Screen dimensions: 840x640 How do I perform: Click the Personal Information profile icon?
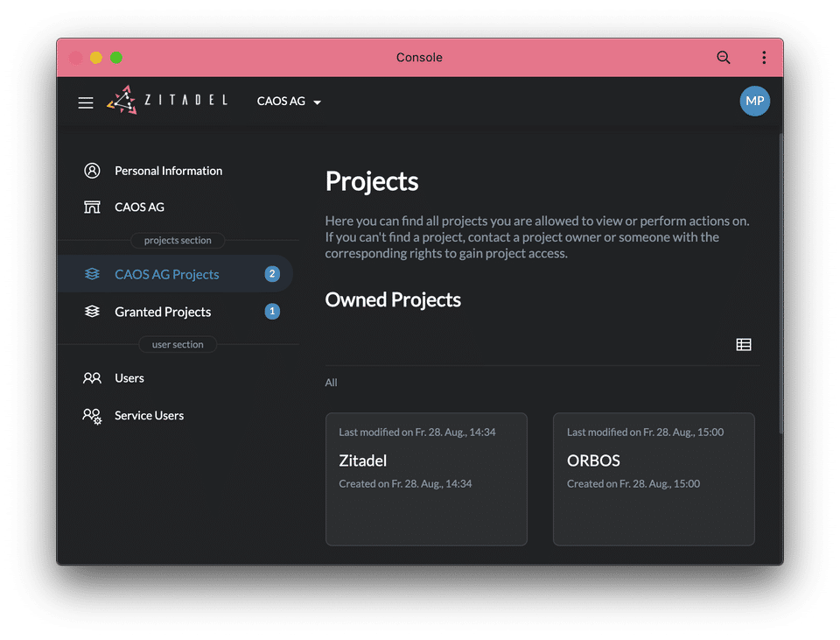[92, 171]
